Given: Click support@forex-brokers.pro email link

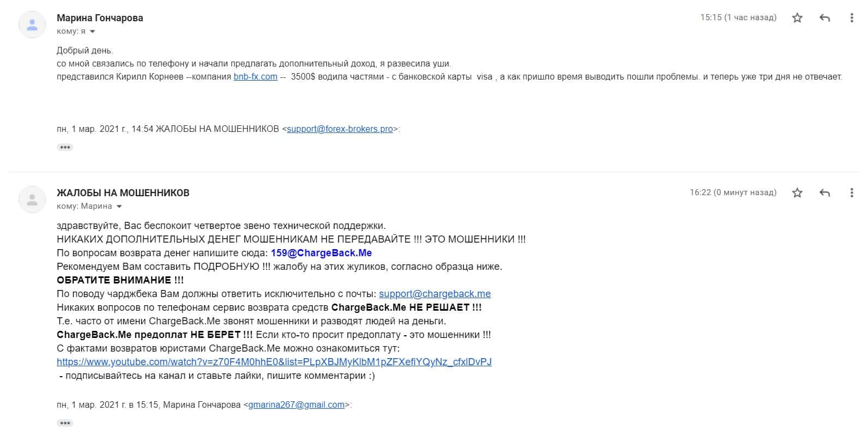Looking at the screenshot, I should [340, 129].
